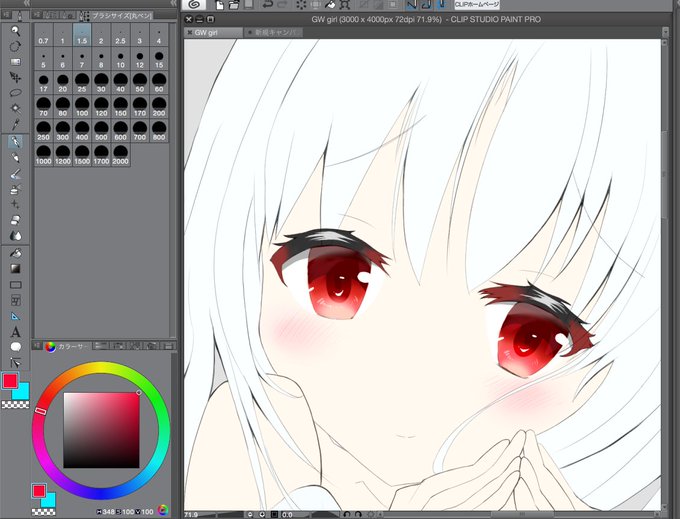Pick cyan sub color below color wheel
The width and height of the screenshot is (680, 519).
coord(49,501)
